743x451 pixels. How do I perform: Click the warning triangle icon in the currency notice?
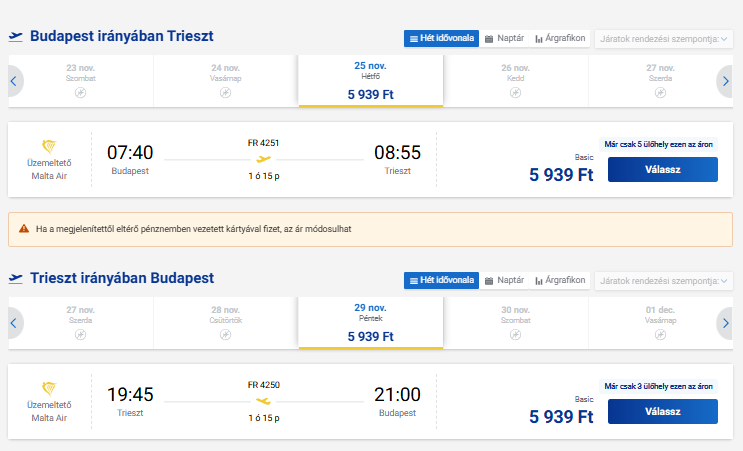(x=25, y=229)
